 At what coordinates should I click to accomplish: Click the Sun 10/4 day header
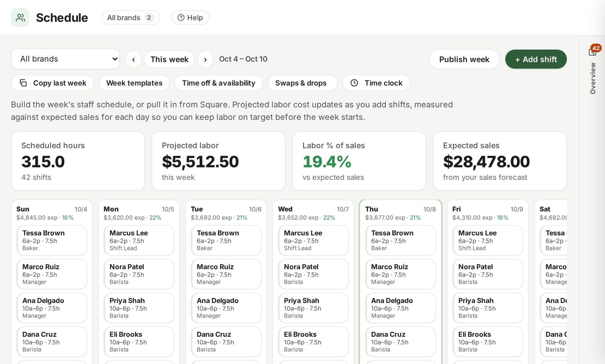(52, 209)
